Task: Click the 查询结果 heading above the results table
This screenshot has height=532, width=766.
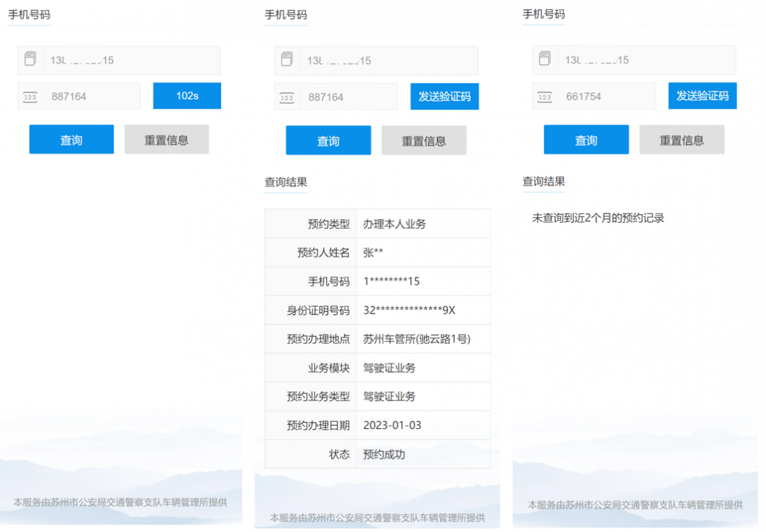Action: coord(285,182)
